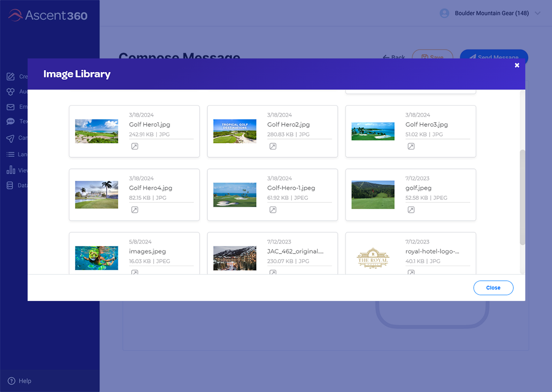Click the Golf Hero3.jpg file name
Image resolution: width=552 pixels, height=392 pixels.
pyautogui.click(x=426, y=125)
